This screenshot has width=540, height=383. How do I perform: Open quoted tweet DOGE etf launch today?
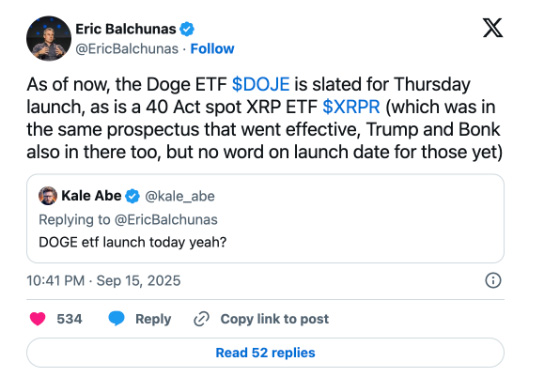tap(265, 218)
